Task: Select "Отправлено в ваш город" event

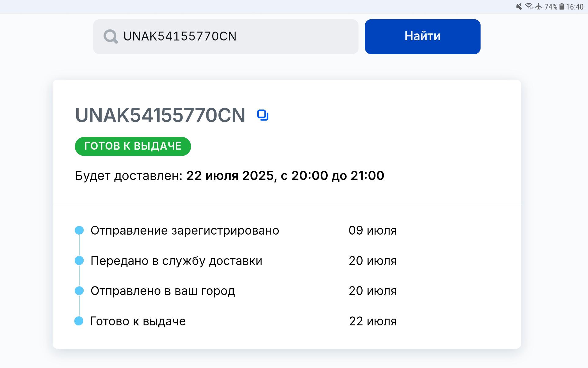Action: click(x=163, y=291)
